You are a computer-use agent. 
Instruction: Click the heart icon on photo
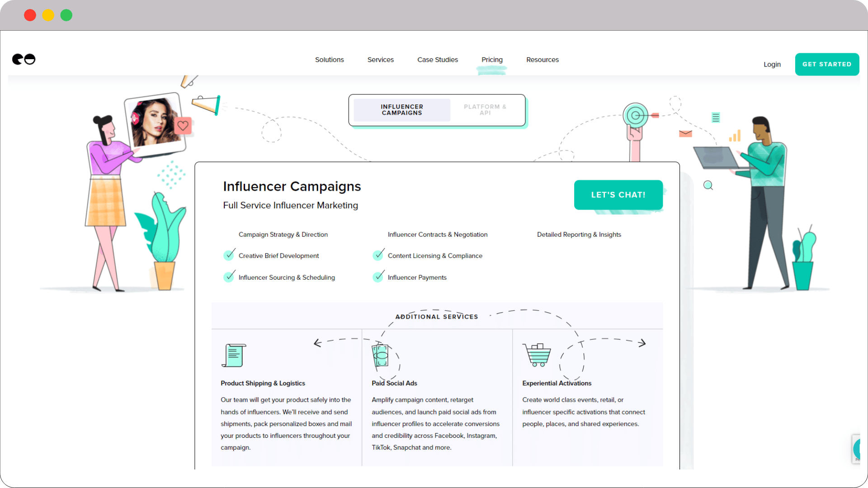183,126
